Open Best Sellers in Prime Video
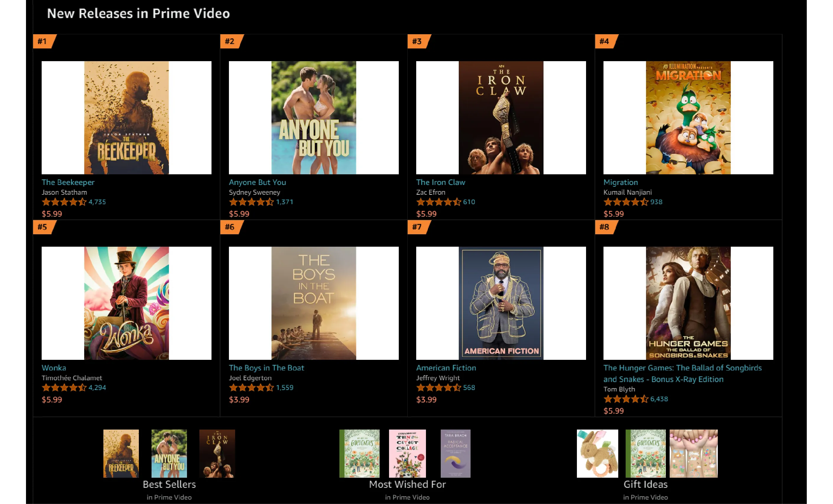The height and width of the screenshot is (504, 833). coord(169,485)
